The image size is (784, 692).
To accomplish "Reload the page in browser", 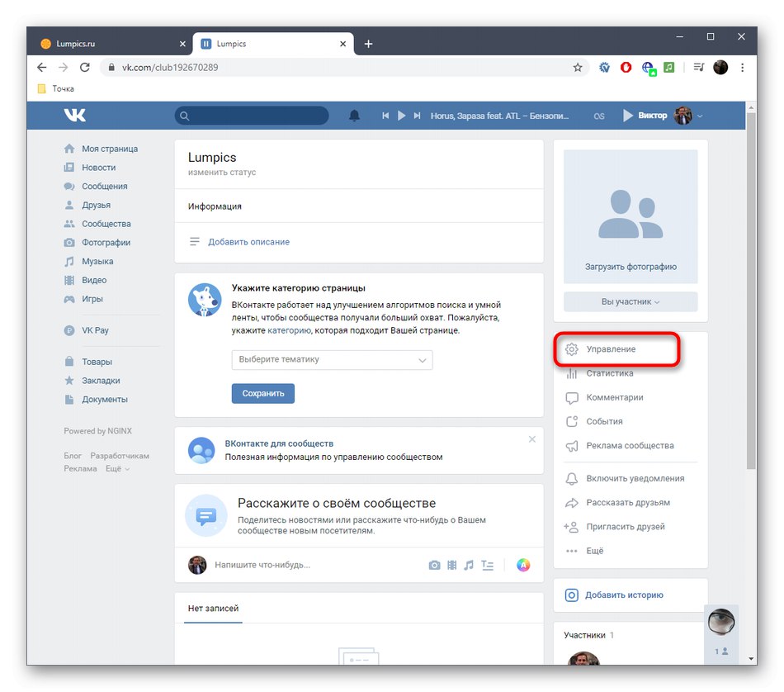I will coord(85,67).
